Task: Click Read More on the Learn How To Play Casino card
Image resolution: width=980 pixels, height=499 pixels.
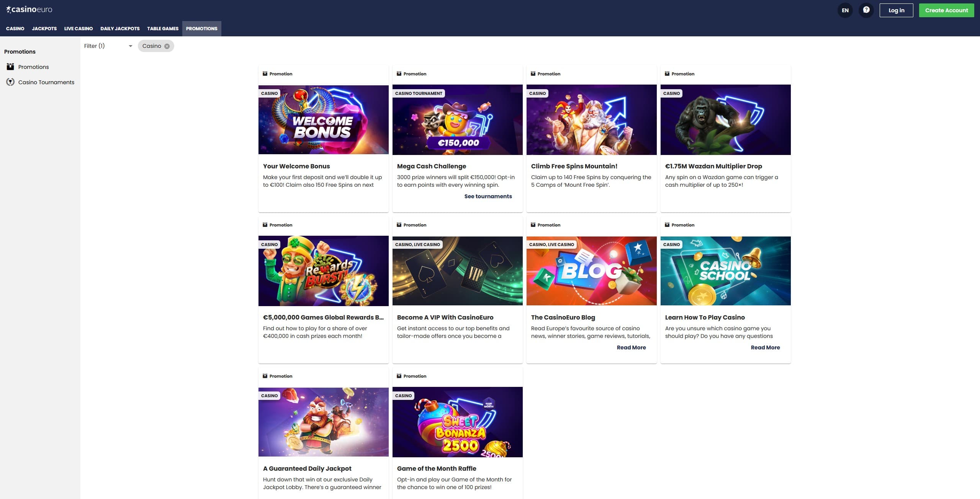Action: (765, 347)
